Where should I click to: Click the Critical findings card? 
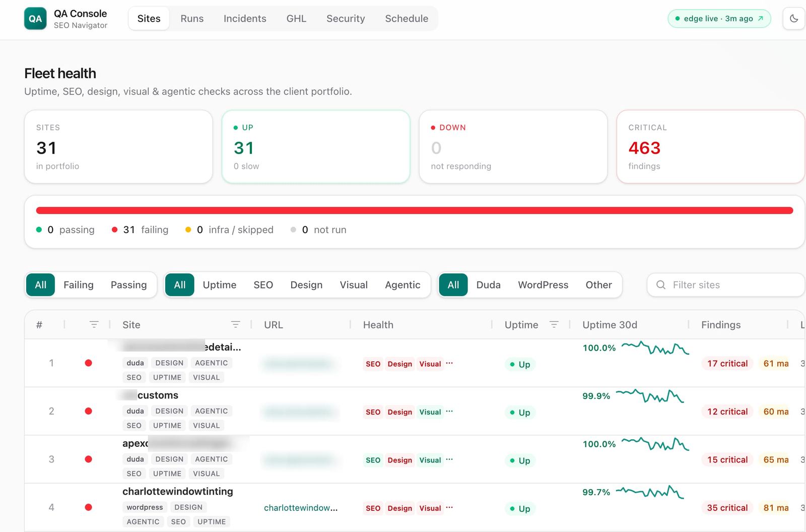711,147
